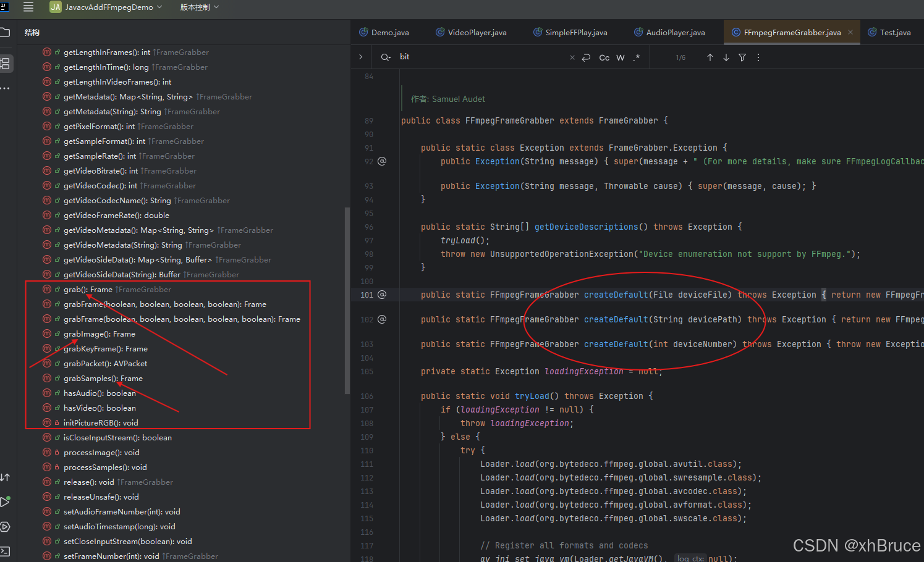Toggle Regex (.*) search option

coord(637,57)
